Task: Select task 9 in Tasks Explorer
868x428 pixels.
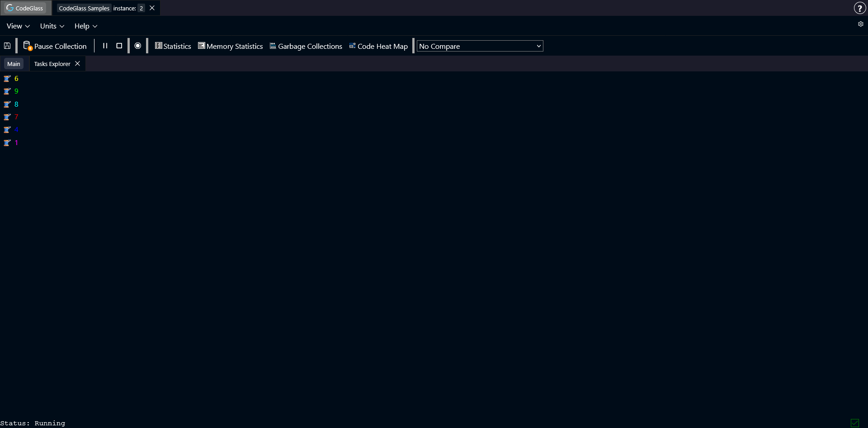Action: (x=16, y=91)
